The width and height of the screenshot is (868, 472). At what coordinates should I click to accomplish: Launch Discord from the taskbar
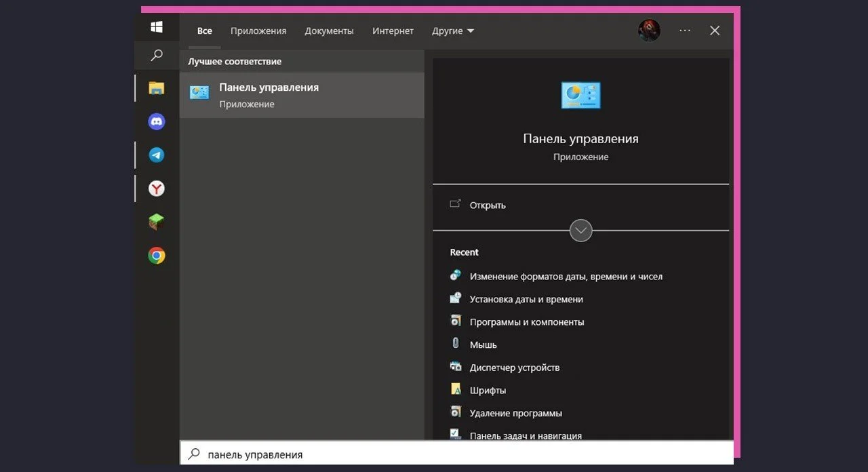[157, 122]
